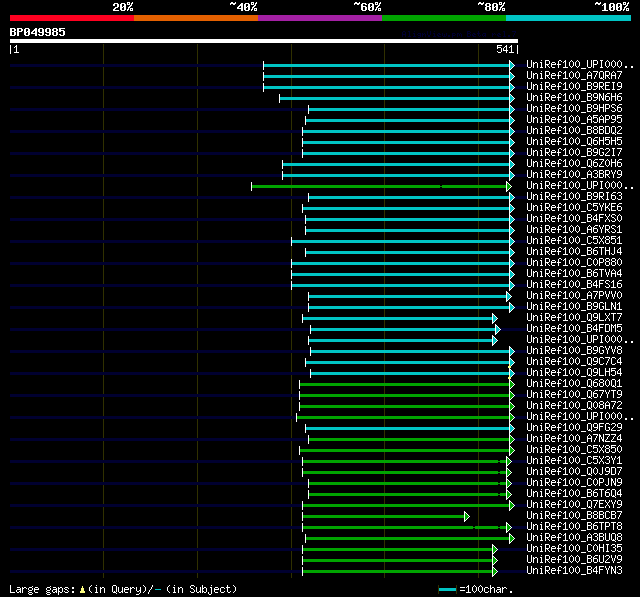Select the UniRef100_Q7EXY9 label
Image resolution: width=640 pixels, height=597 pixels.
tap(574, 505)
